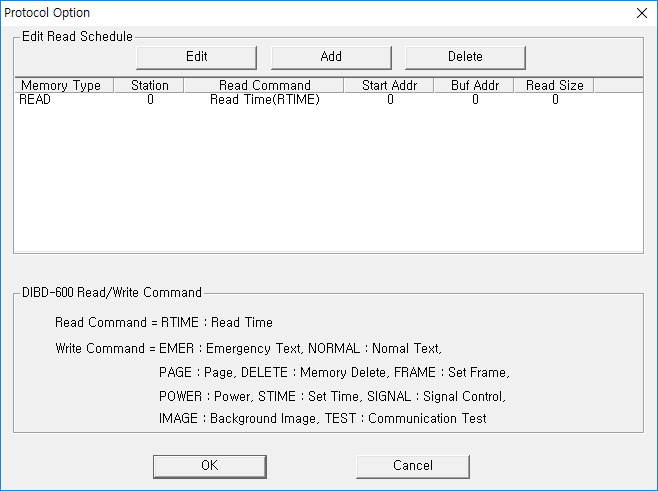This screenshot has height=491, width=658.
Task: Click the Buf Addr column header
Action: pyautogui.click(x=475, y=86)
